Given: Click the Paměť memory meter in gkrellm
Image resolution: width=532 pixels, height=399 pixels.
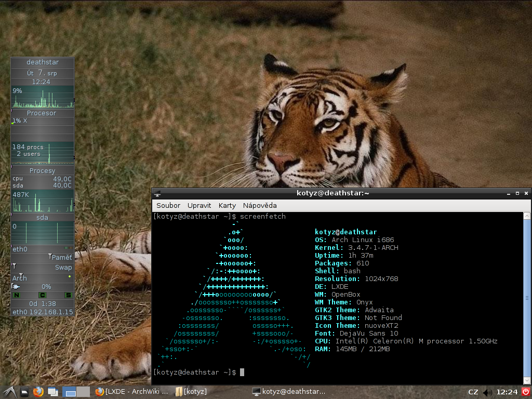Looking at the screenshot, I should [x=43, y=258].
